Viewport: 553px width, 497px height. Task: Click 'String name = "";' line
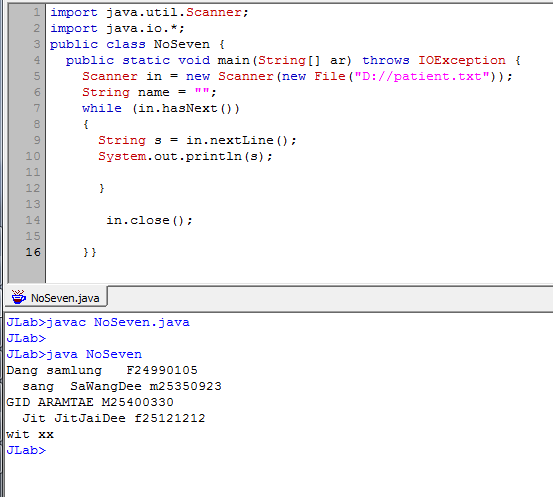(149, 92)
